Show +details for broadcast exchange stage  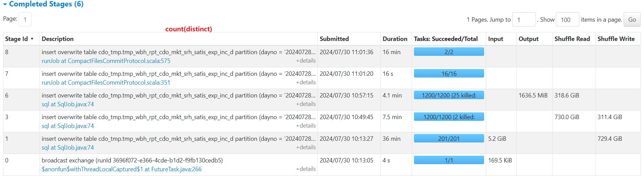tap(306, 169)
